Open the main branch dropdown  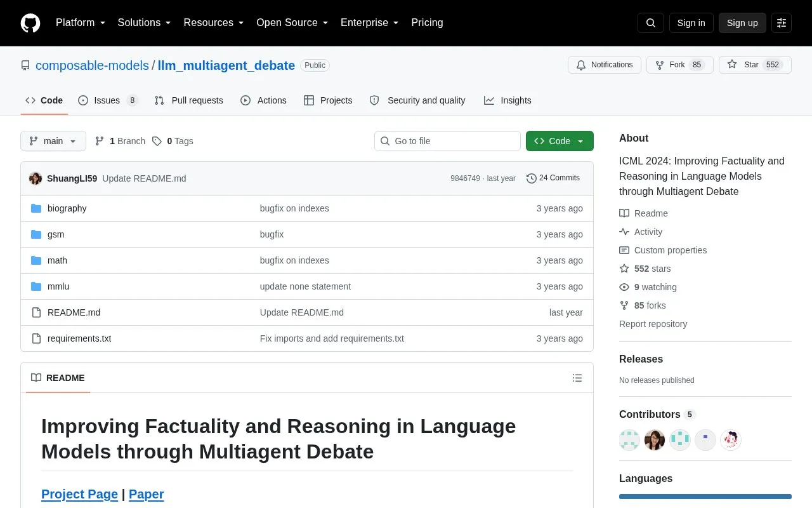(53, 141)
